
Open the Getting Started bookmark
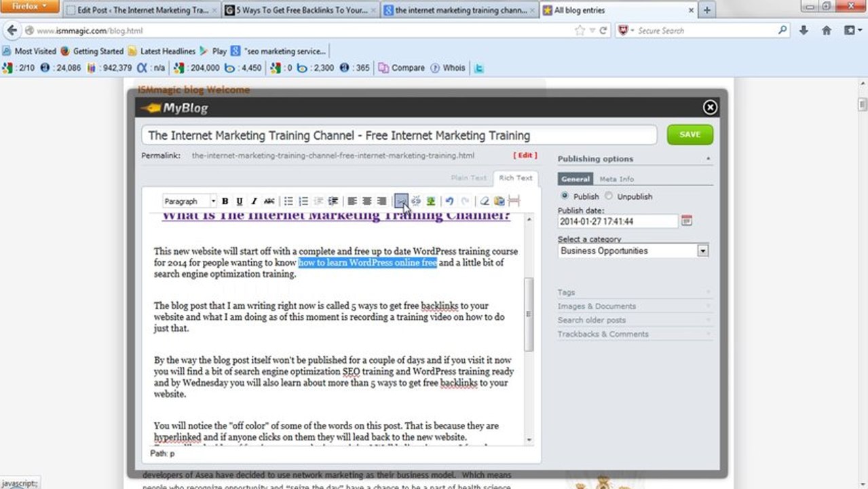(x=92, y=51)
